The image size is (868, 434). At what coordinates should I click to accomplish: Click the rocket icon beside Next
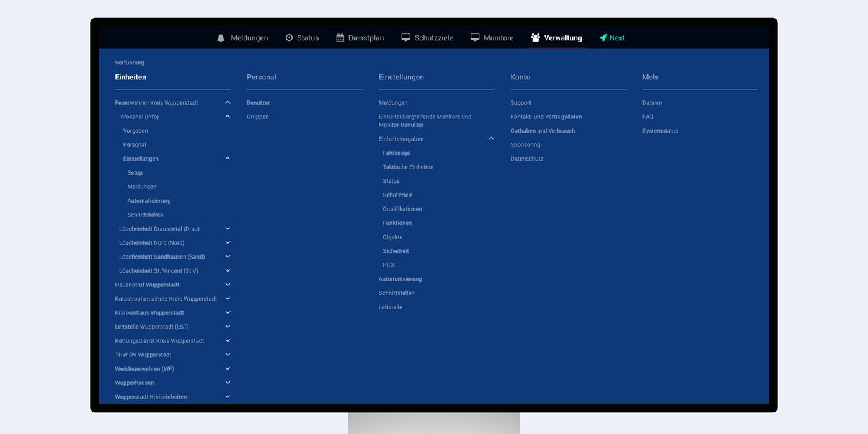coord(603,38)
